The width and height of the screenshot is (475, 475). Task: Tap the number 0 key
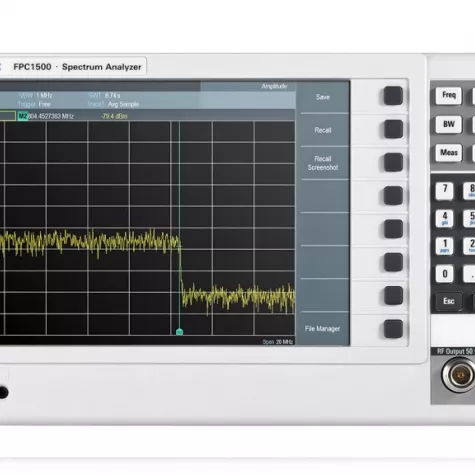pos(444,274)
